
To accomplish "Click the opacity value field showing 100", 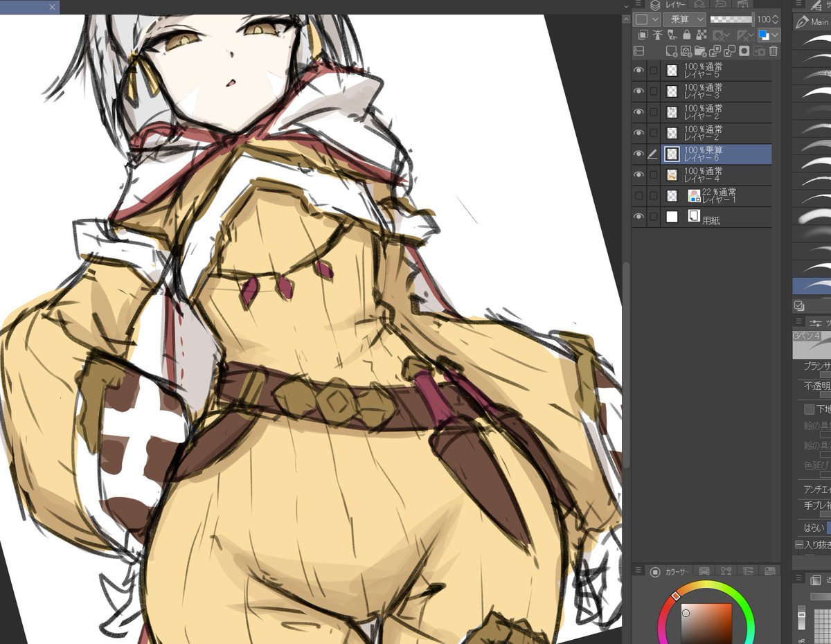I will (x=764, y=19).
